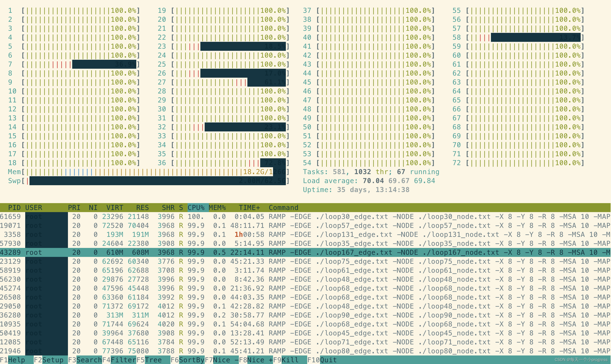
Task: Sort by the Command column header
Action: [x=283, y=208]
